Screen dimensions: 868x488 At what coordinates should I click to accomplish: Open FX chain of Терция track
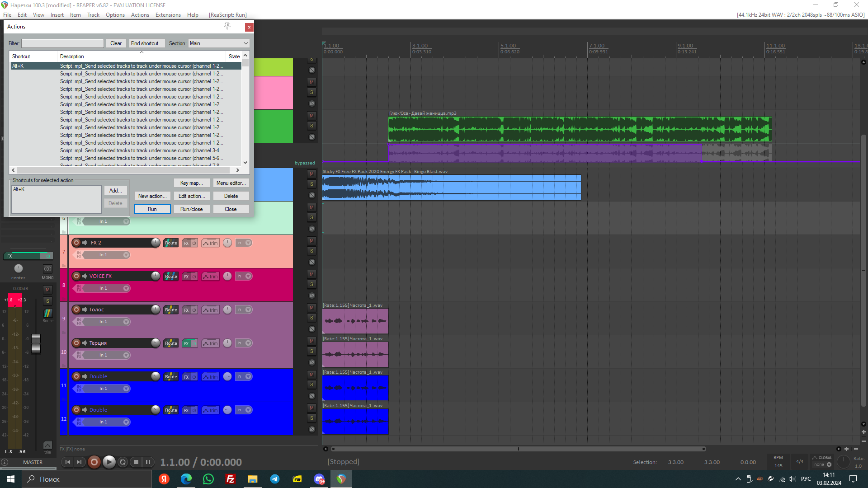tap(186, 343)
